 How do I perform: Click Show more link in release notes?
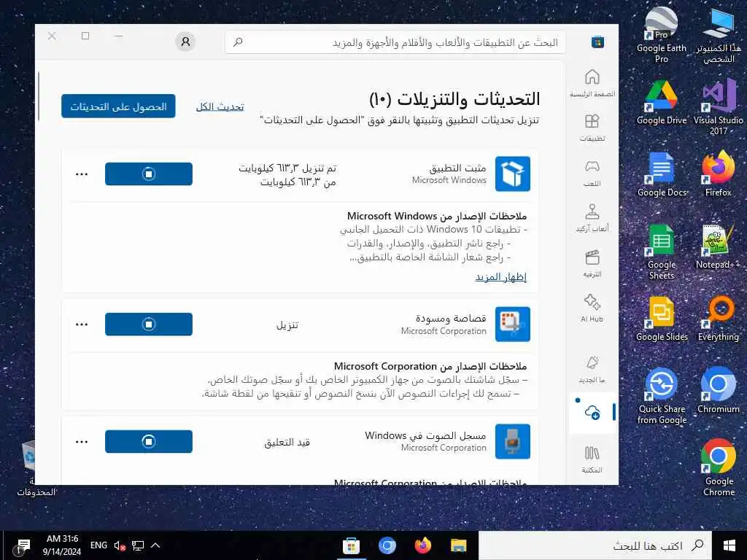point(500,276)
